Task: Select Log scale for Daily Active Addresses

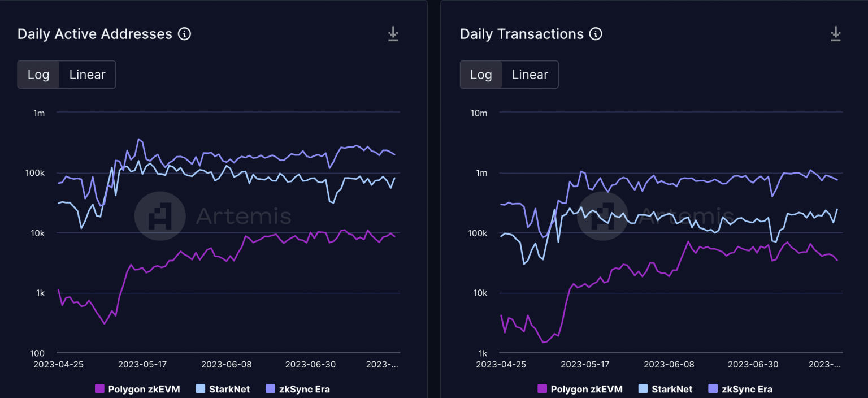Action: point(38,75)
